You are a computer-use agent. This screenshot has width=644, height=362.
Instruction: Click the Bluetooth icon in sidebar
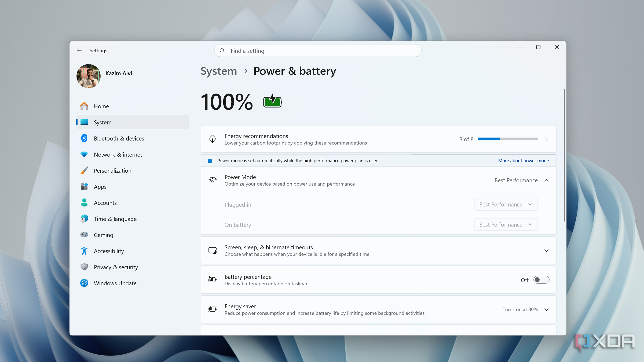pyautogui.click(x=84, y=138)
